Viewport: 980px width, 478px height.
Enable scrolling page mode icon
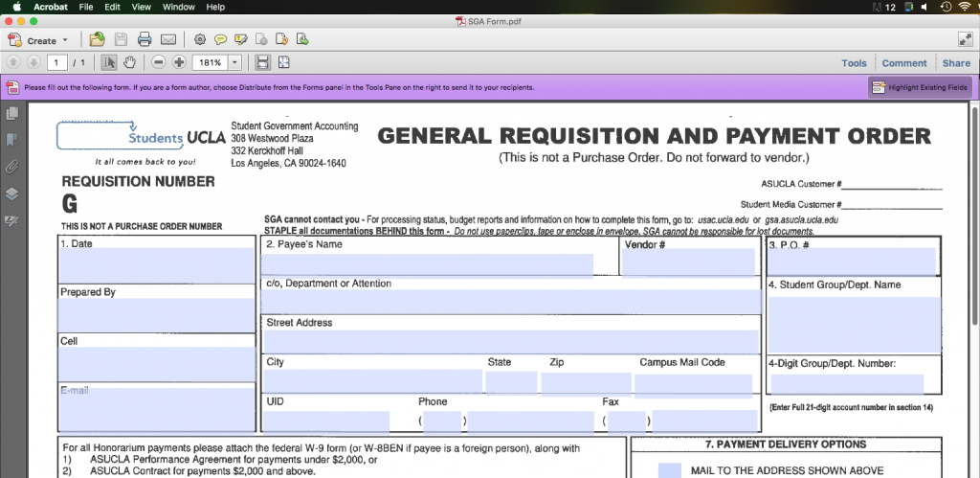pos(263,62)
